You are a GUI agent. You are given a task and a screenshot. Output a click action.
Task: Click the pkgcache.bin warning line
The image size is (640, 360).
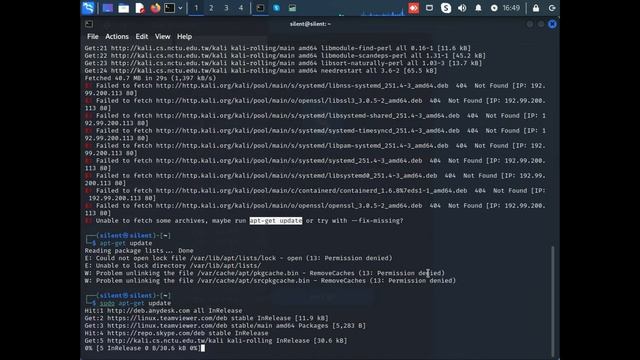(x=264, y=273)
